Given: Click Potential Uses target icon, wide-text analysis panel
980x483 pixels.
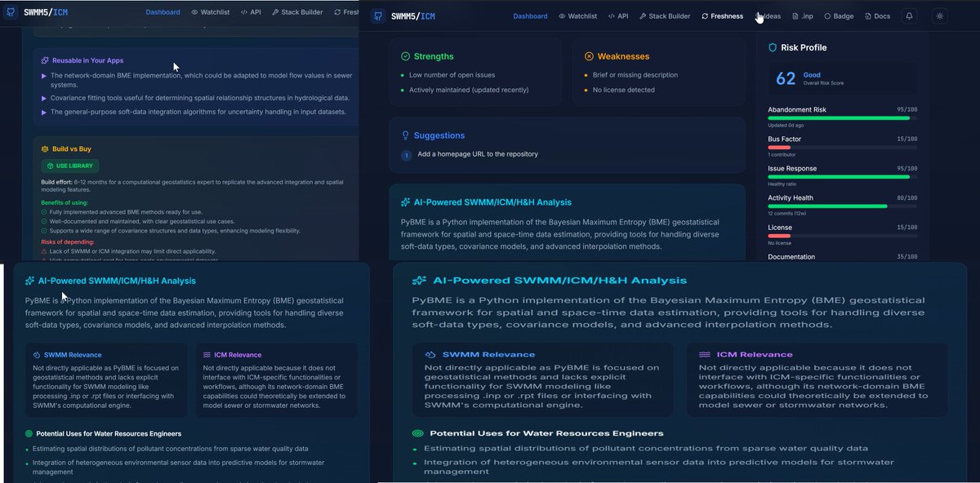Looking at the screenshot, I should (418, 433).
